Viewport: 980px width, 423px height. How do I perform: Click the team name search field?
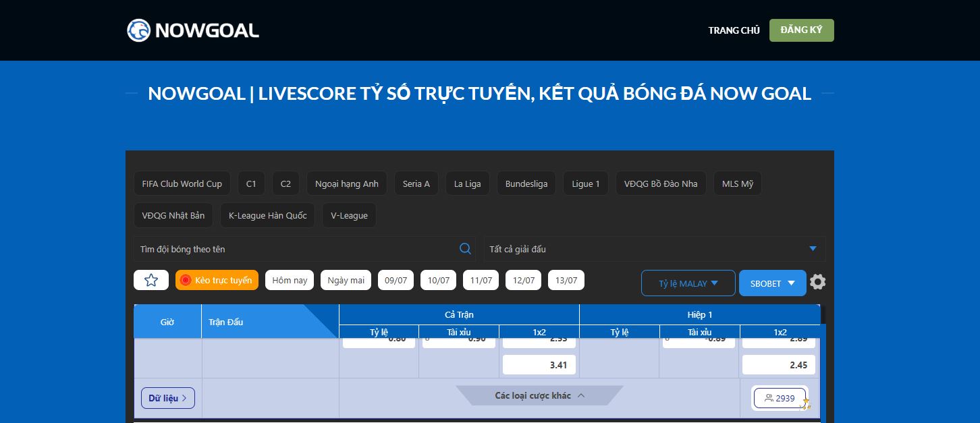click(297, 249)
